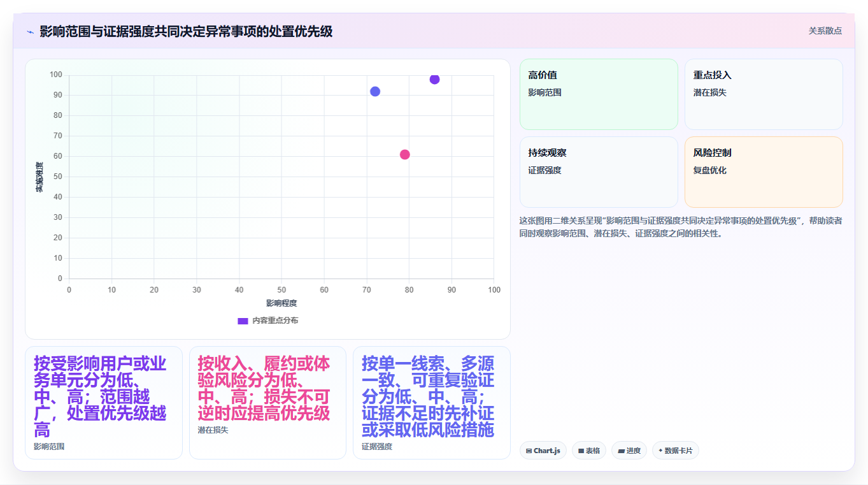The width and height of the screenshot is (868, 485).
Task: Open the 持续观察 quadrant card
Action: (599, 172)
